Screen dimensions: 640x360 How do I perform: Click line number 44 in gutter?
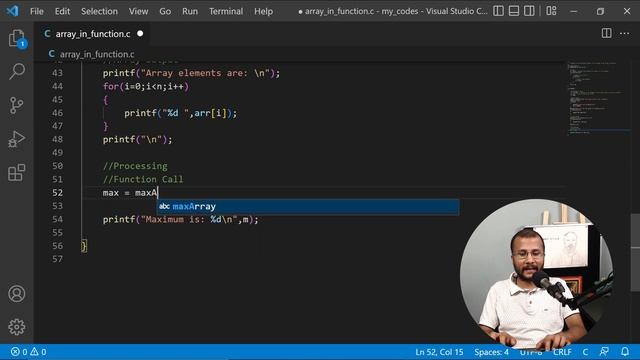(x=58, y=86)
